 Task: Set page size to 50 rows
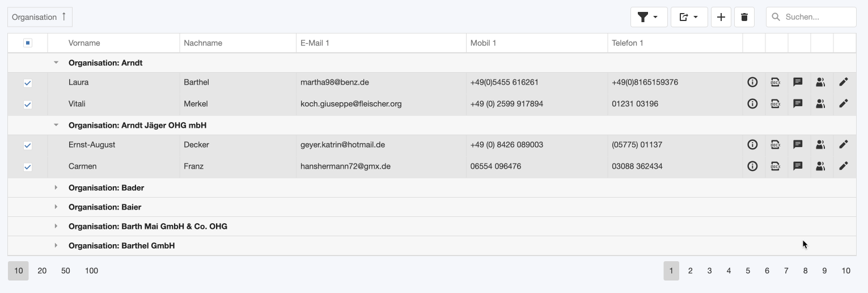point(66,271)
